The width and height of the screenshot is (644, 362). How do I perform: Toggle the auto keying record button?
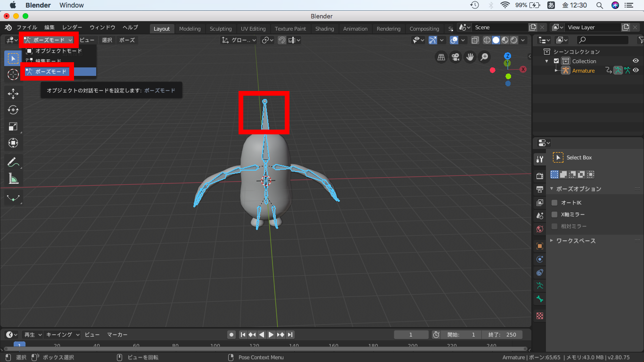tap(231, 335)
